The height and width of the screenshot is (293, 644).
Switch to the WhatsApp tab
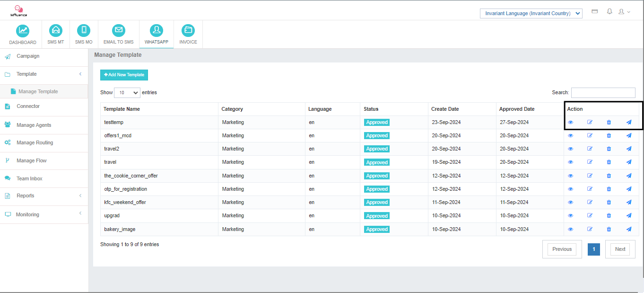tap(157, 35)
